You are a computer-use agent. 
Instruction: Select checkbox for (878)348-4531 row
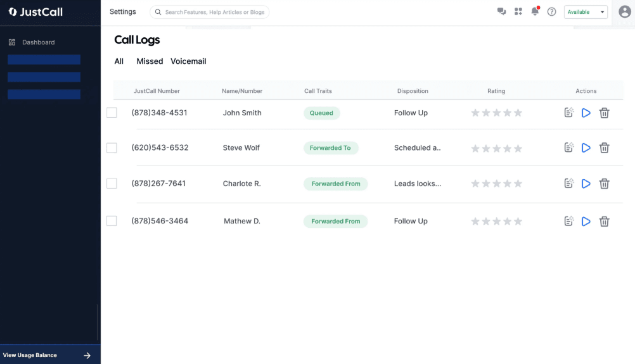pyautogui.click(x=112, y=113)
